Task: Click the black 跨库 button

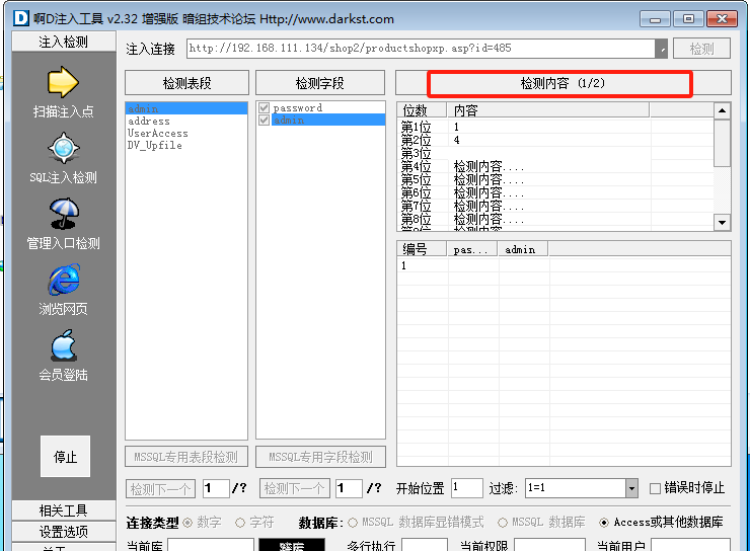Action: (x=292, y=545)
